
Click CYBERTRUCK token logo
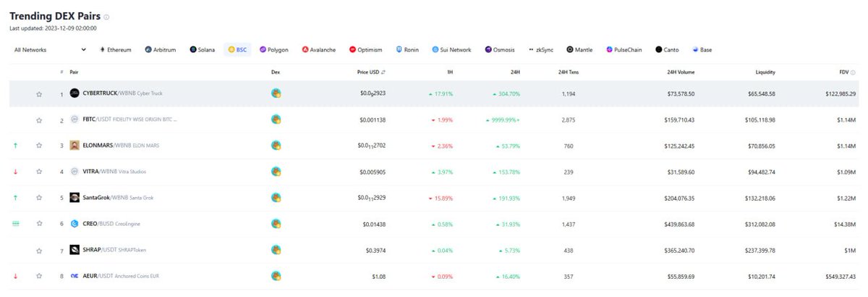pyautogui.click(x=75, y=94)
